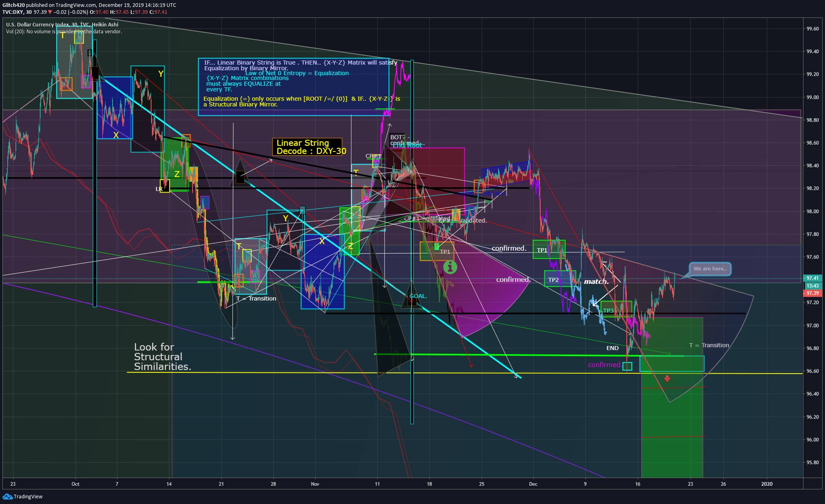Select the 'Look for Structural Similarities.' note
Image resolution: width=825 pixels, height=504 pixels.
[x=162, y=357]
